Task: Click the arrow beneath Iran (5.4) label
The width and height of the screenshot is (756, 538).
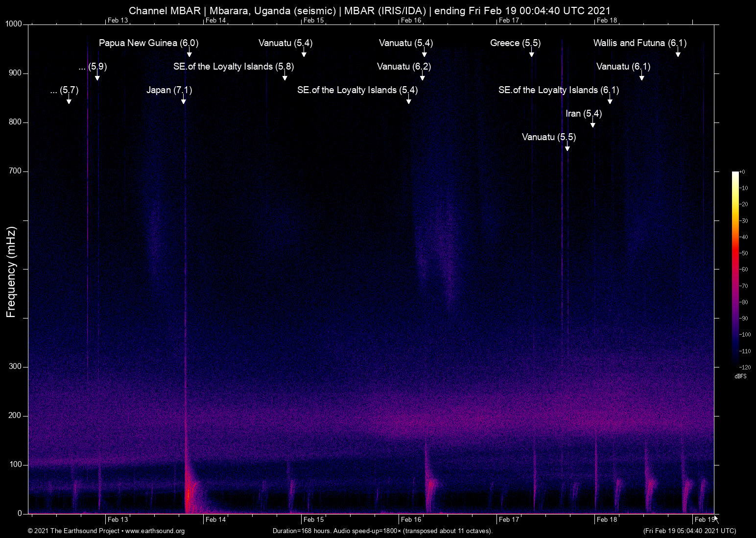Action: coord(592,124)
